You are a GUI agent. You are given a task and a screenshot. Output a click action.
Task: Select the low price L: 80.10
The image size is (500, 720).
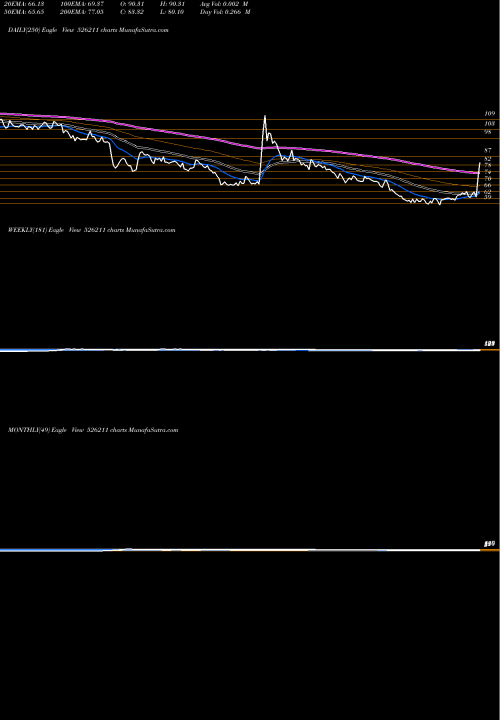coord(172,12)
